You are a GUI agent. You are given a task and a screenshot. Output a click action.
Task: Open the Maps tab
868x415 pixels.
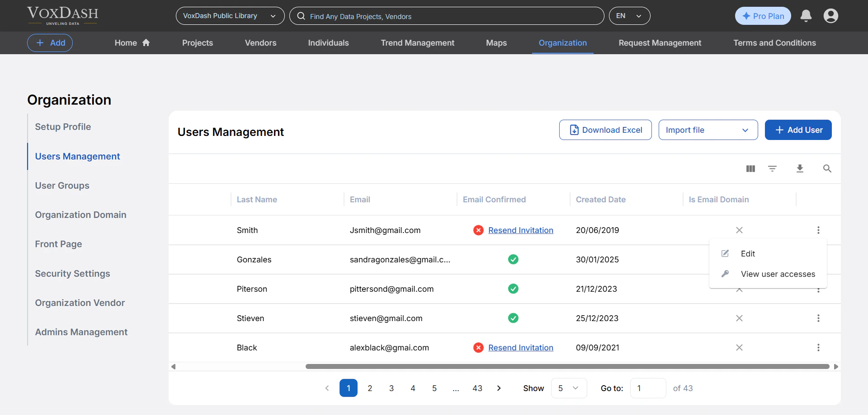[x=496, y=43]
